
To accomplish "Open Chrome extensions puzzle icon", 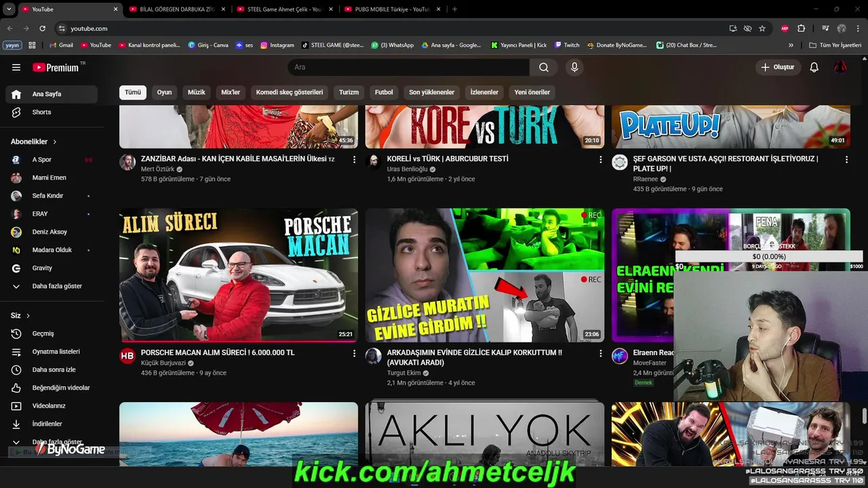I will (x=802, y=28).
